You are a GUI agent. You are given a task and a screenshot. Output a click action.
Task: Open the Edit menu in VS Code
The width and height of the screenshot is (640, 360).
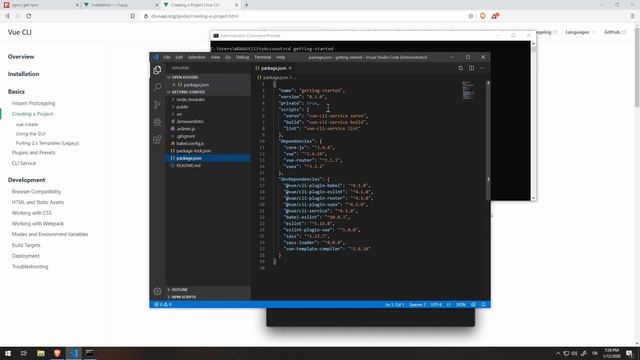click(179, 57)
